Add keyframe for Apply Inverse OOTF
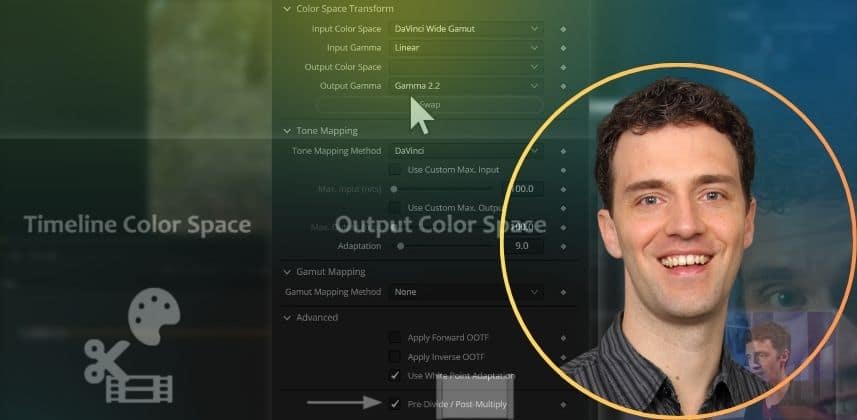The width and height of the screenshot is (857, 420). 563,357
